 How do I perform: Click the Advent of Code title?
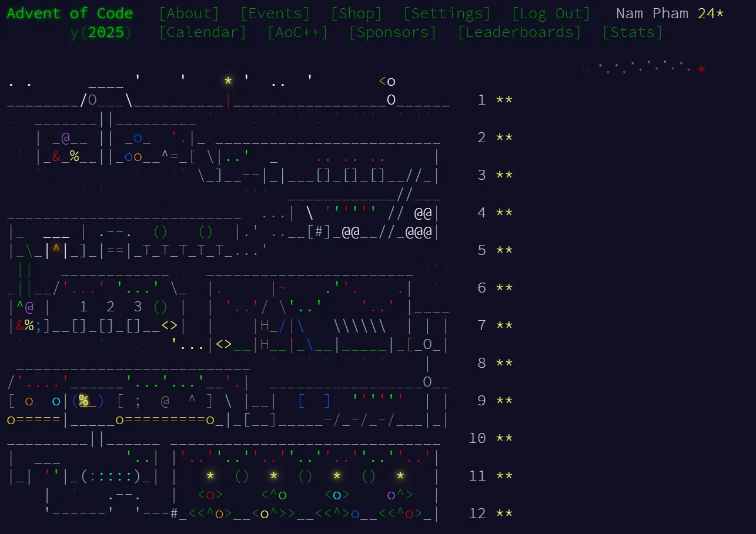point(70,14)
